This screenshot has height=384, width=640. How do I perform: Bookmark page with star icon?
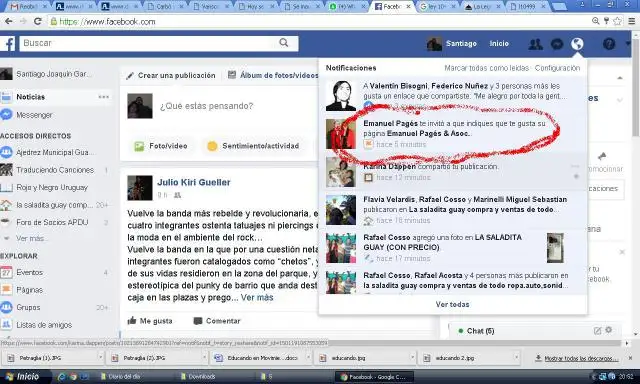click(618, 21)
